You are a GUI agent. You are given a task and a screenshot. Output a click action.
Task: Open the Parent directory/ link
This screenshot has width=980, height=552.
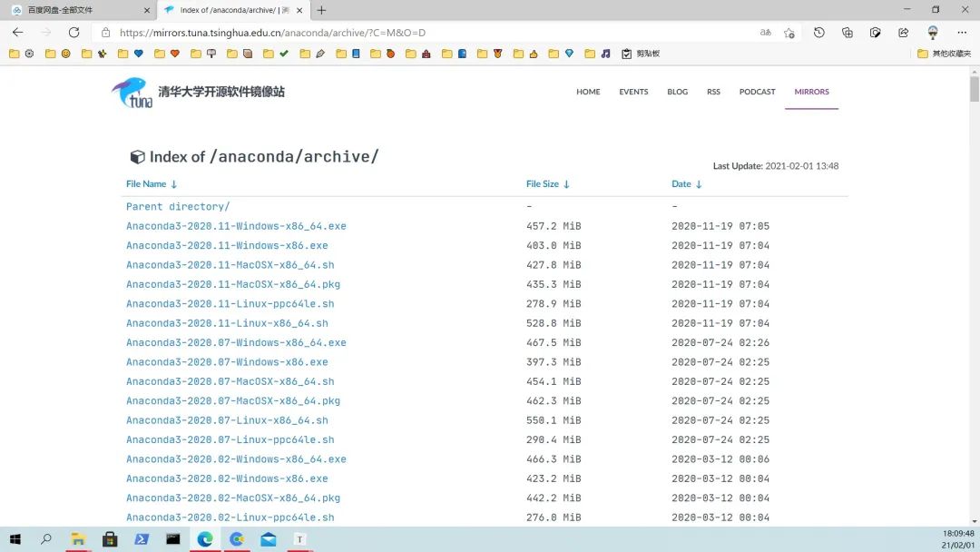pos(178,206)
